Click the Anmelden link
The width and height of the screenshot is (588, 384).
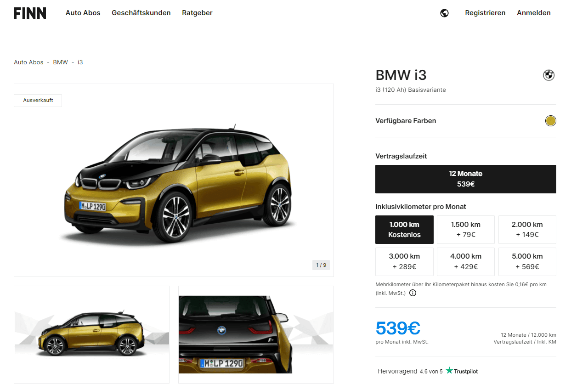point(534,13)
